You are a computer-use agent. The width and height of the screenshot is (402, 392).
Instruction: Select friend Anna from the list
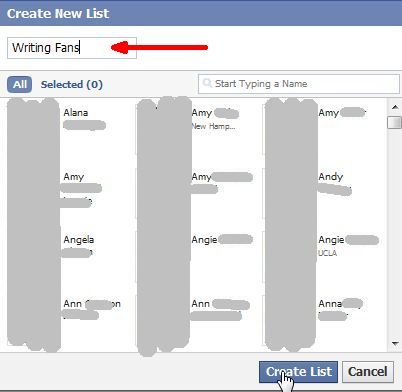(330, 304)
